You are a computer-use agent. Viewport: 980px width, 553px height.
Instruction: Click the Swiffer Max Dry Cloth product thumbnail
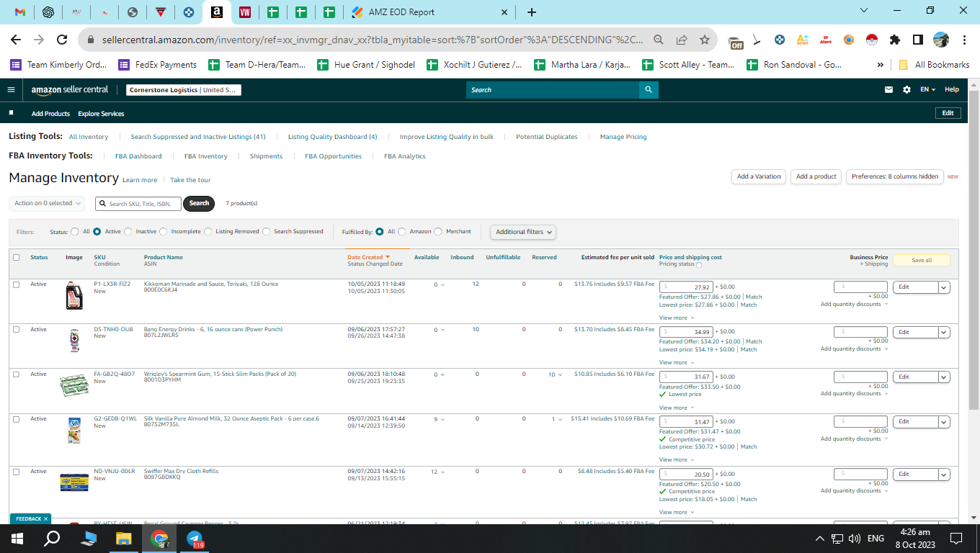tap(74, 482)
